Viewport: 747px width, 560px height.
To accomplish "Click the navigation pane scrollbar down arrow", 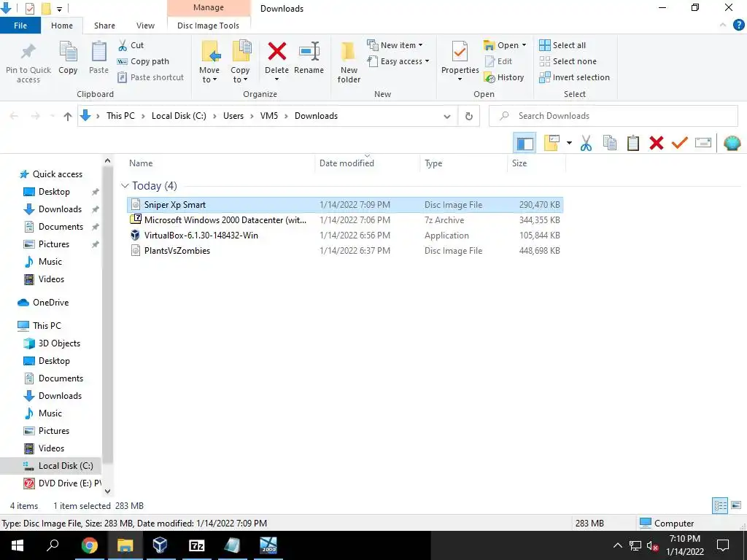I will point(107,491).
